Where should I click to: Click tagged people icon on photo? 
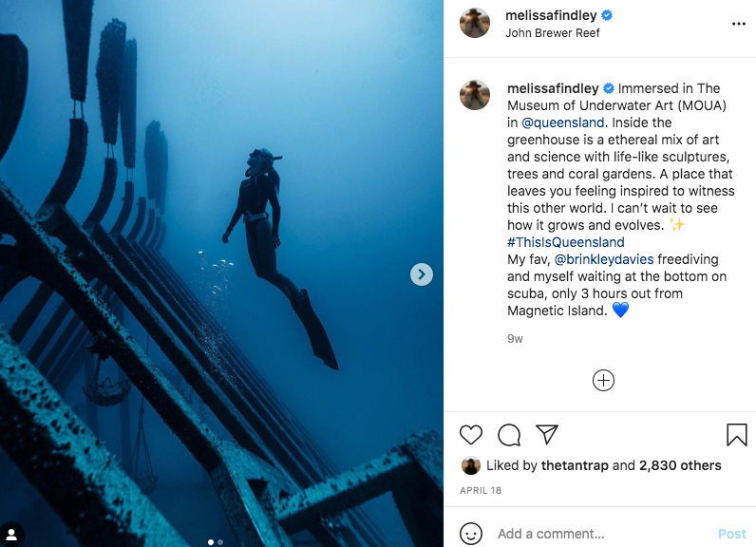click(x=12, y=533)
